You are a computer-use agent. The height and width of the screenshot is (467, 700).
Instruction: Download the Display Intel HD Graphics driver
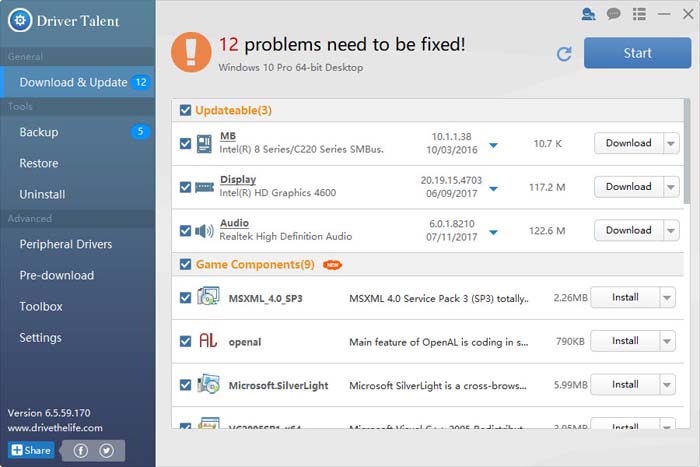629,187
